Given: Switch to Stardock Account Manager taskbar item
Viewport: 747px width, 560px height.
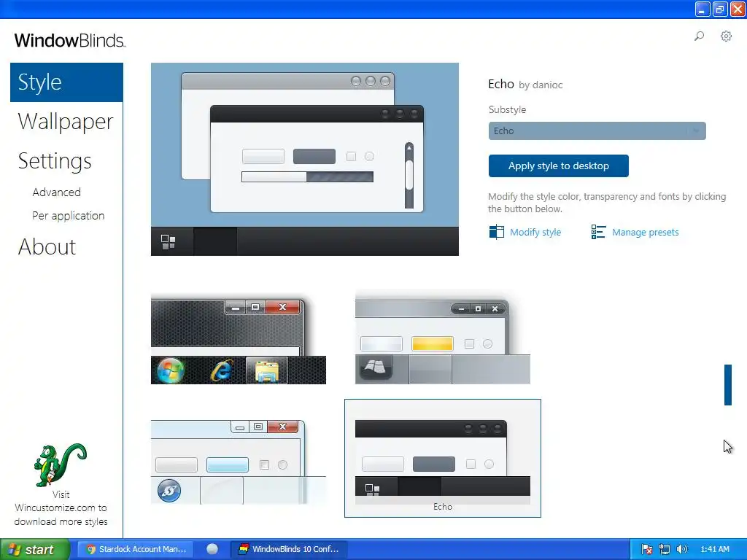Looking at the screenshot, I should coord(136,550).
